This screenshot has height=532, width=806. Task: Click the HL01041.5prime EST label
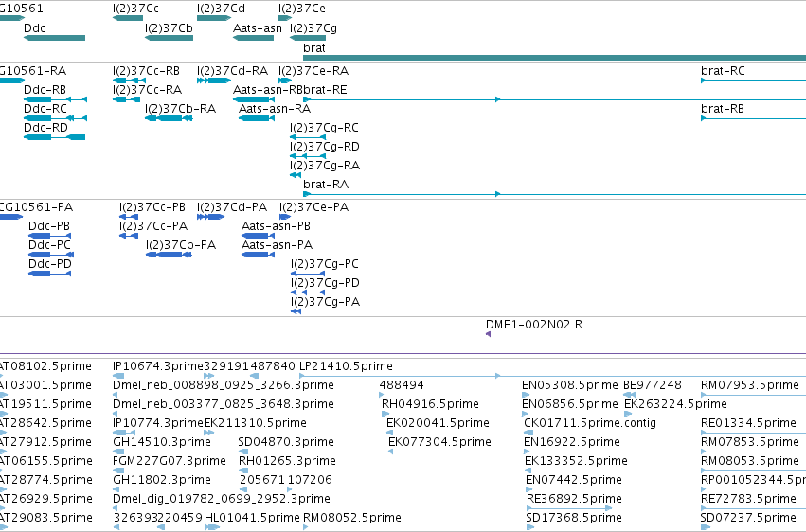[x=252, y=518]
